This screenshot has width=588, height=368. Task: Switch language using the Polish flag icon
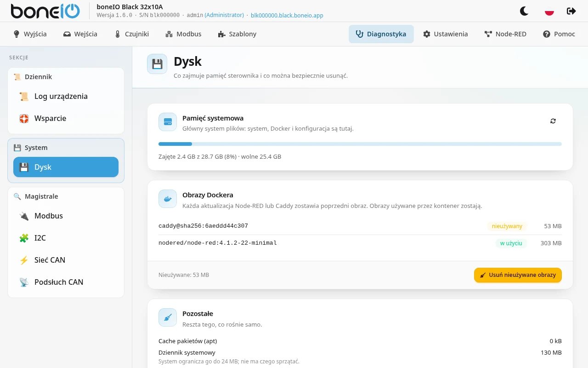(x=549, y=11)
